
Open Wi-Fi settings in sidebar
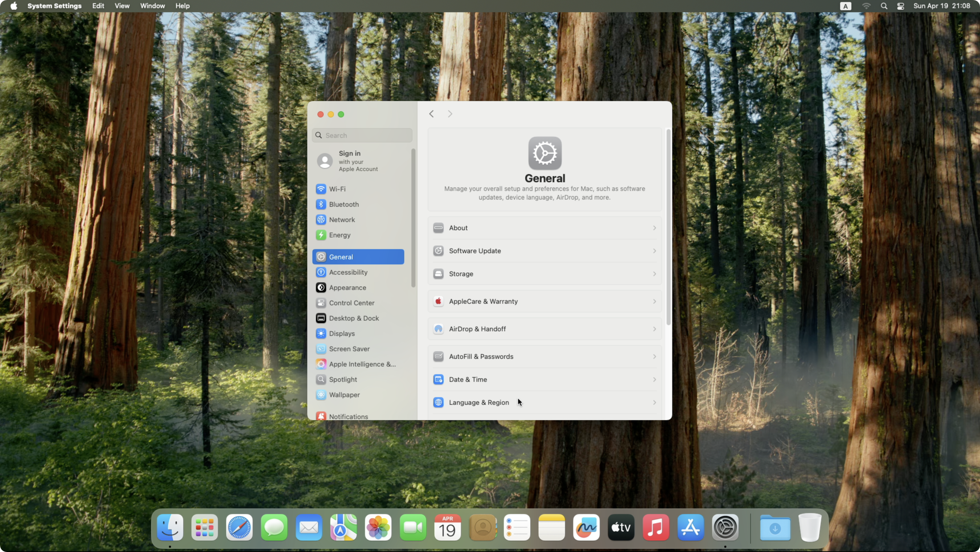tap(358, 189)
